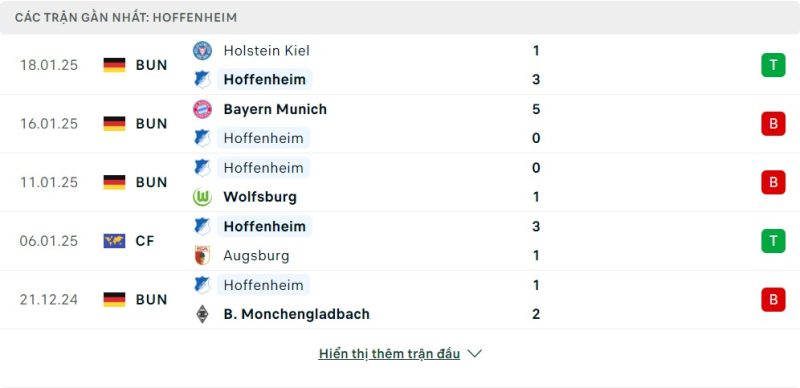Click the Holstein Kiel club crest
The image size is (800, 388).
[202, 51]
